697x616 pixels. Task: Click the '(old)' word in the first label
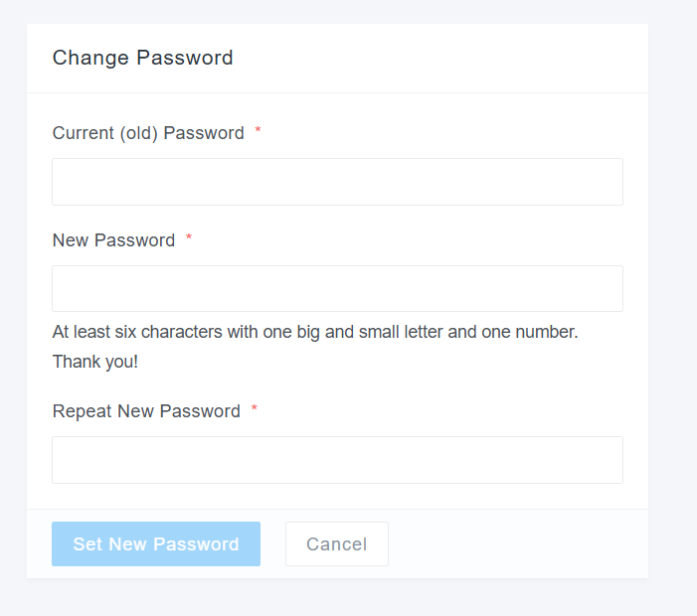139,133
